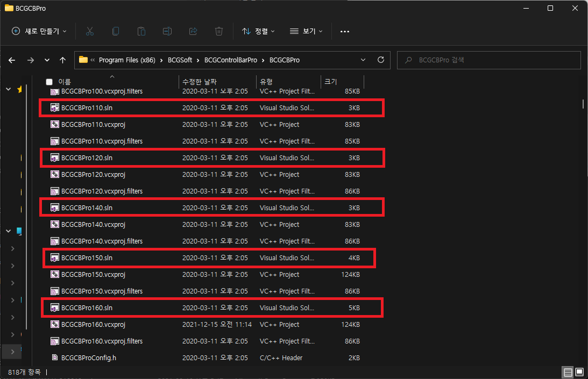Click the BCGCBPro150.vcxproj.filters file icon
The width and height of the screenshot is (588, 379).
55,291
